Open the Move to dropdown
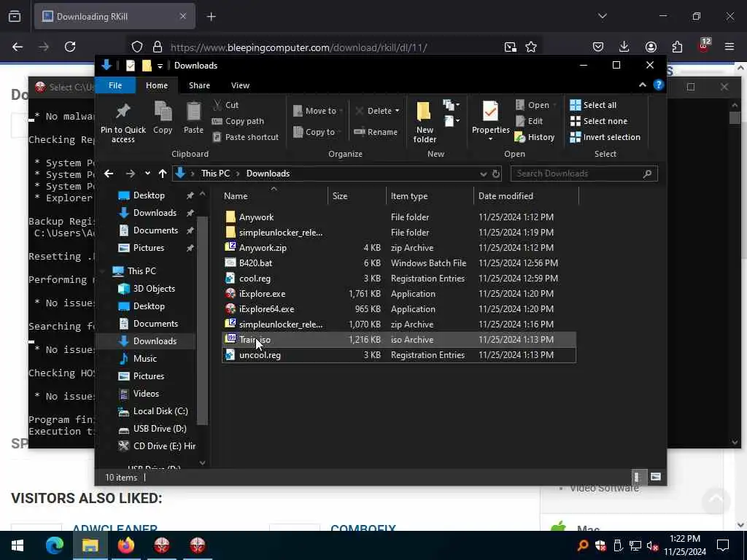Viewport: 747px width, 560px height. [317, 111]
